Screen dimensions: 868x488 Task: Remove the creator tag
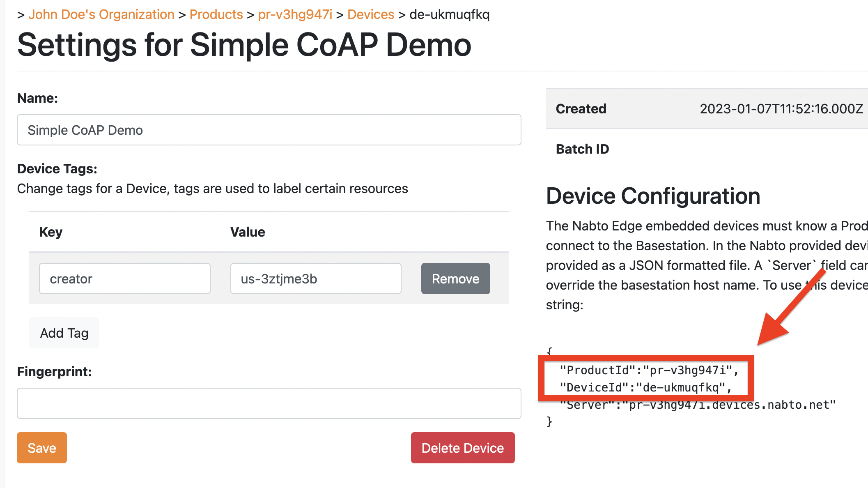(x=455, y=279)
